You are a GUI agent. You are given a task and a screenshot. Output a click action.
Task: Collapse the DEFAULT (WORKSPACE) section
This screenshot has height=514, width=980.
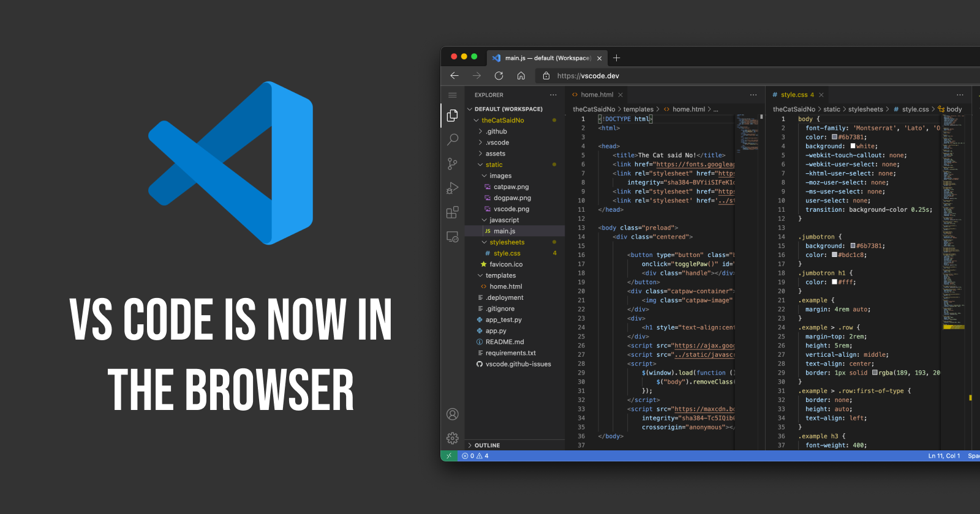pos(470,109)
